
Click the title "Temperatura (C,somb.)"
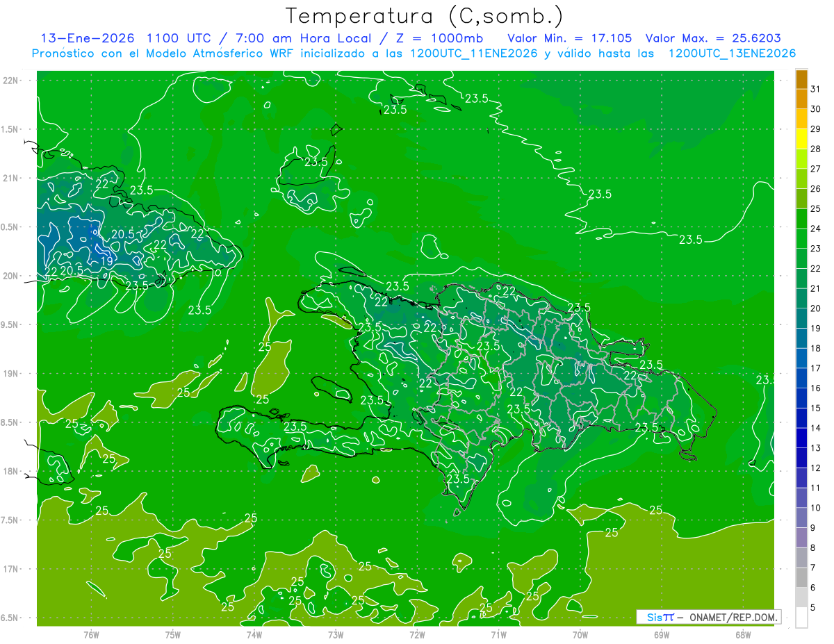pyautogui.click(x=425, y=16)
